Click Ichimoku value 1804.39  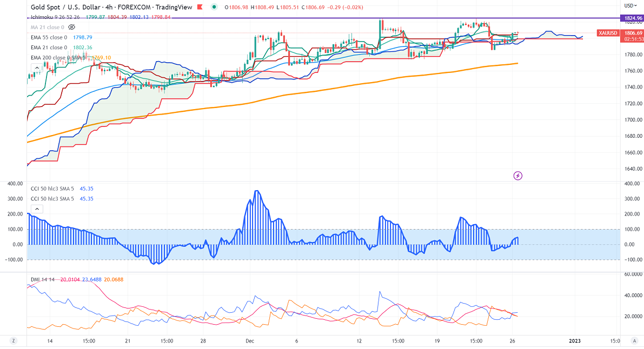coord(117,17)
